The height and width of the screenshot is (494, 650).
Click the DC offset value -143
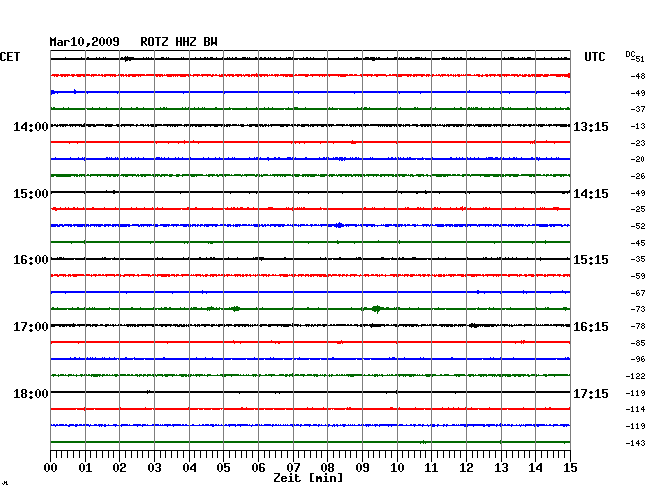click(x=636, y=443)
